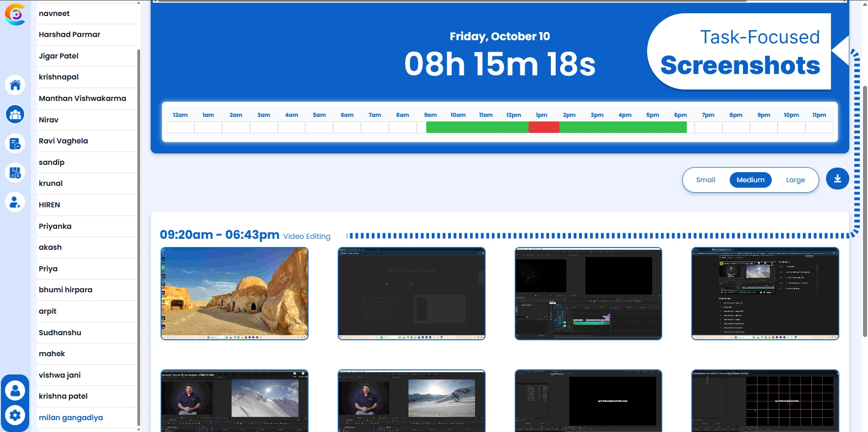Switch screenshot size to Small

click(x=706, y=179)
